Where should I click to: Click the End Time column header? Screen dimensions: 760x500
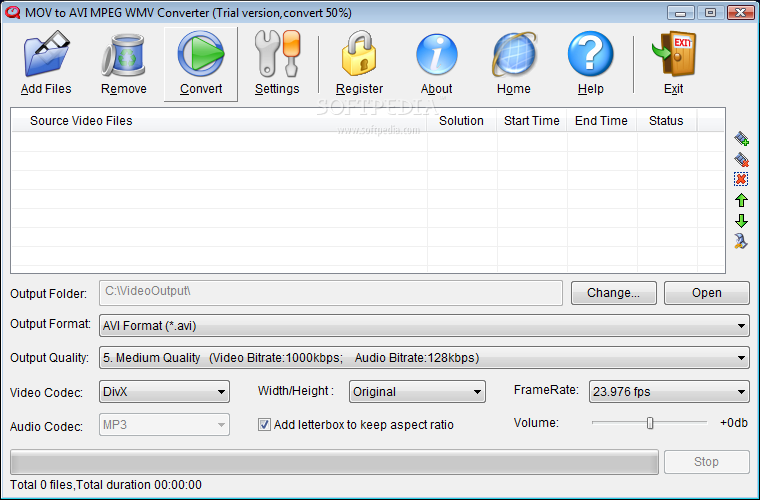tap(602, 121)
